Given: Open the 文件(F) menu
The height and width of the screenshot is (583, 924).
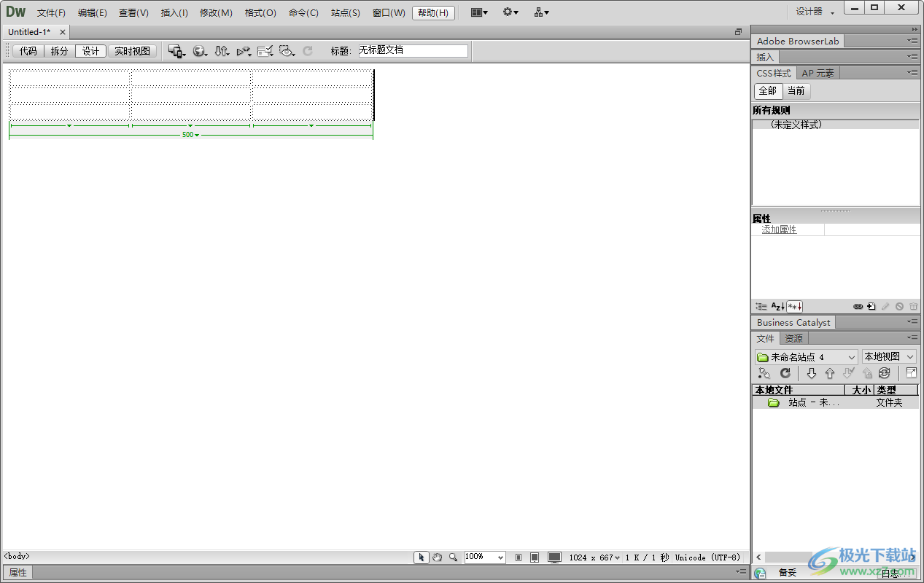Looking at the screenshot, I should [51, 12].
